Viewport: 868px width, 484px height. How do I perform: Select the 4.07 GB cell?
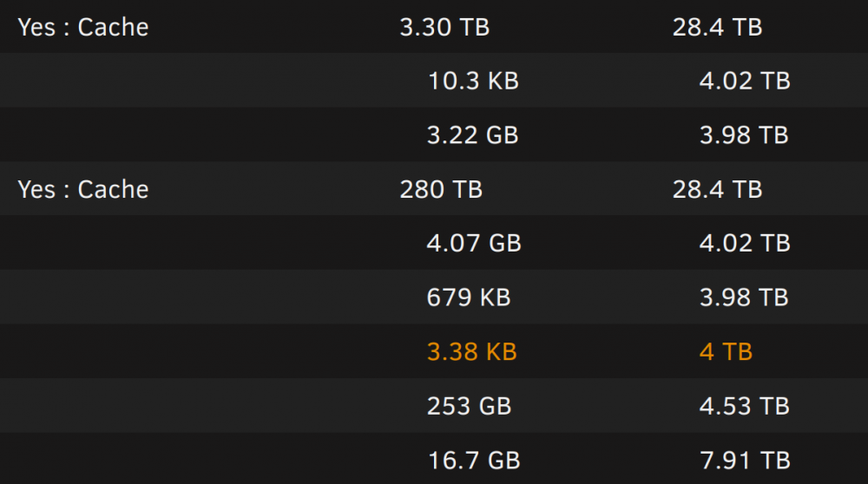pos(474,243)
